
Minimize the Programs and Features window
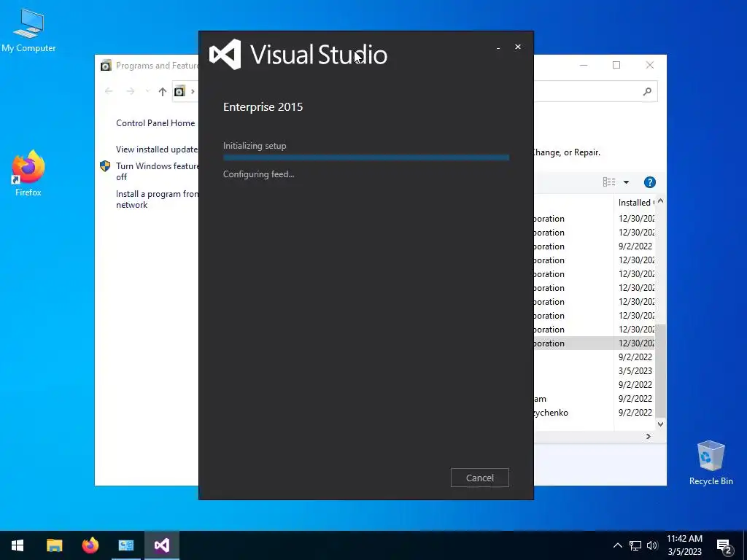click(x=584, y=65)
